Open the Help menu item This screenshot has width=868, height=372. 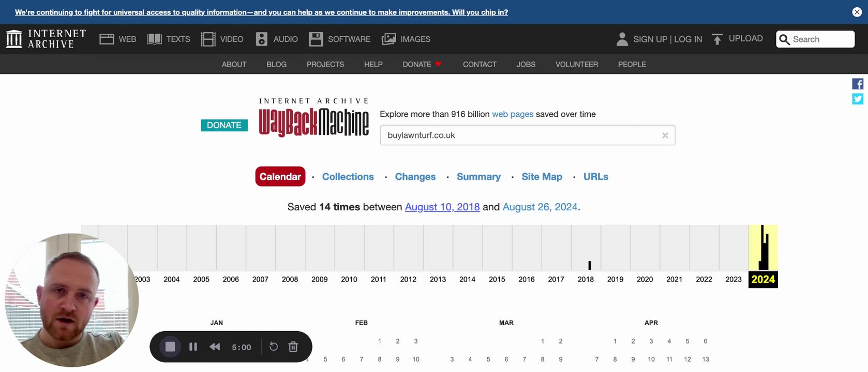point(373,64)
